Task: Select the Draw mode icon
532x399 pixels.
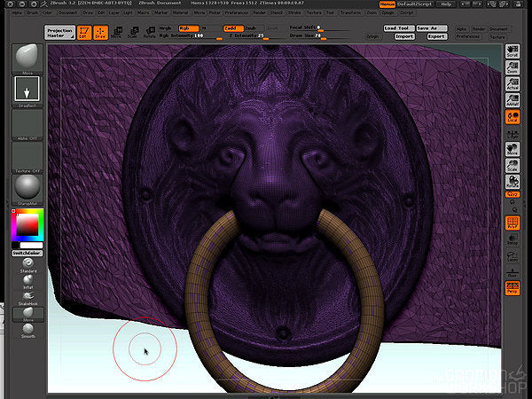Action: tap(99, 33)
